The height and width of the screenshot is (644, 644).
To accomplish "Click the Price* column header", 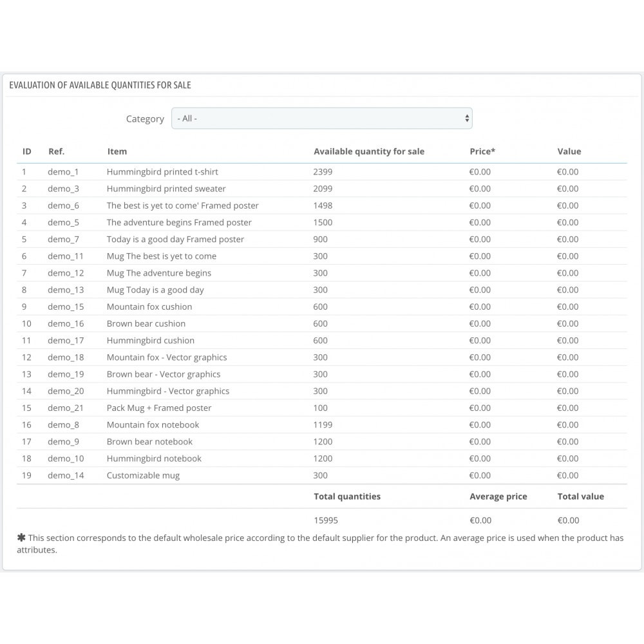I will tap(482, 151).
